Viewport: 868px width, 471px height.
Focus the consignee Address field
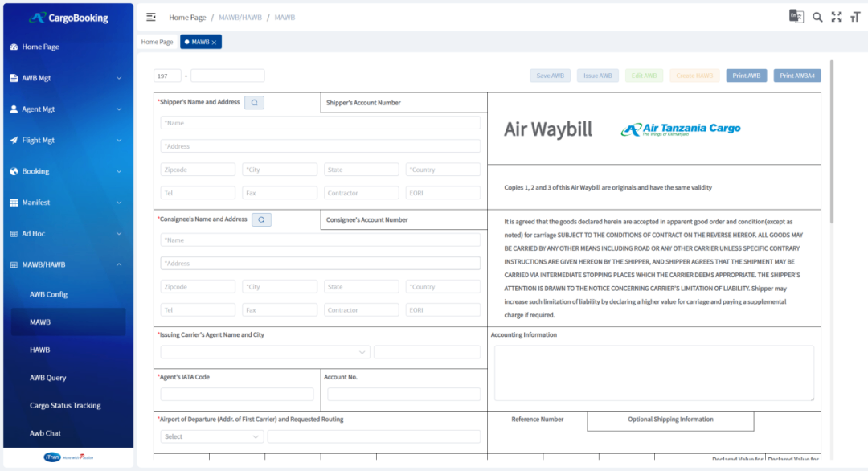click(321, 264)
